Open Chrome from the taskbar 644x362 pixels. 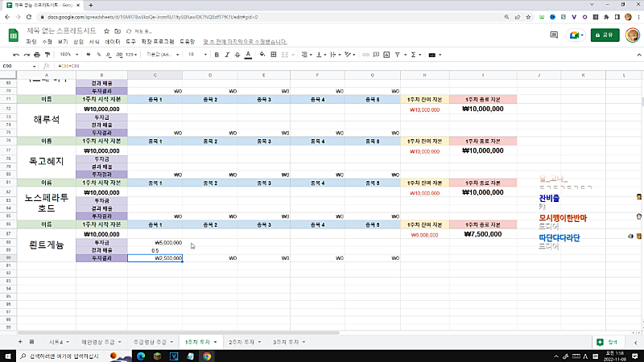tap(207, 356)
